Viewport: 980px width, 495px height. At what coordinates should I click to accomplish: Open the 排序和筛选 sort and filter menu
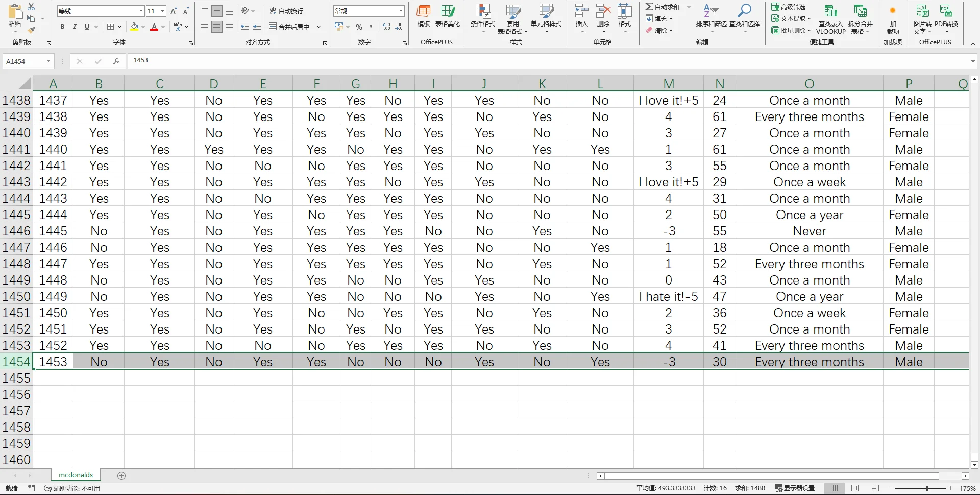click(711, 19)
